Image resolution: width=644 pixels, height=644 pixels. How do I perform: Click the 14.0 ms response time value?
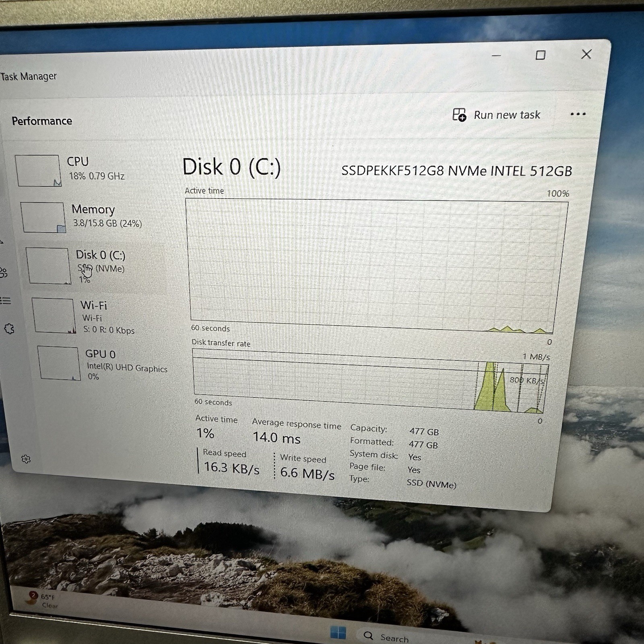coord(277,438)
